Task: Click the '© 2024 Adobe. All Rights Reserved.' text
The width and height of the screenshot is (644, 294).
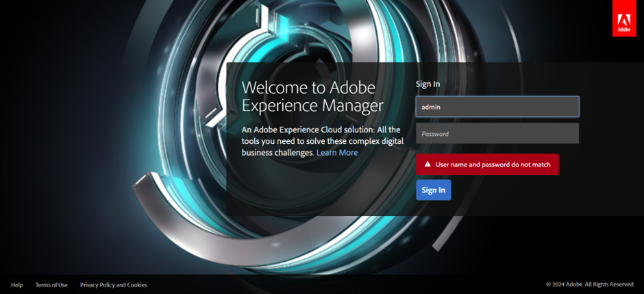Action: 590,284
